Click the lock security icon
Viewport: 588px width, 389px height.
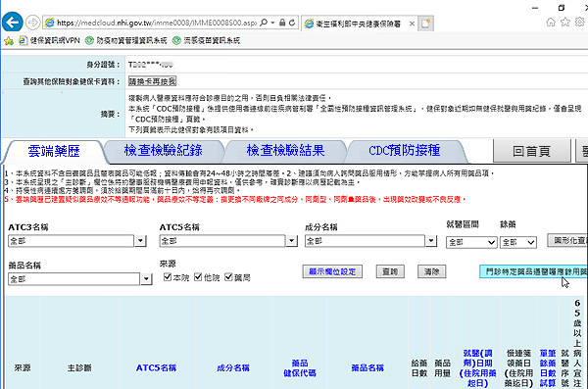[282, 23]
